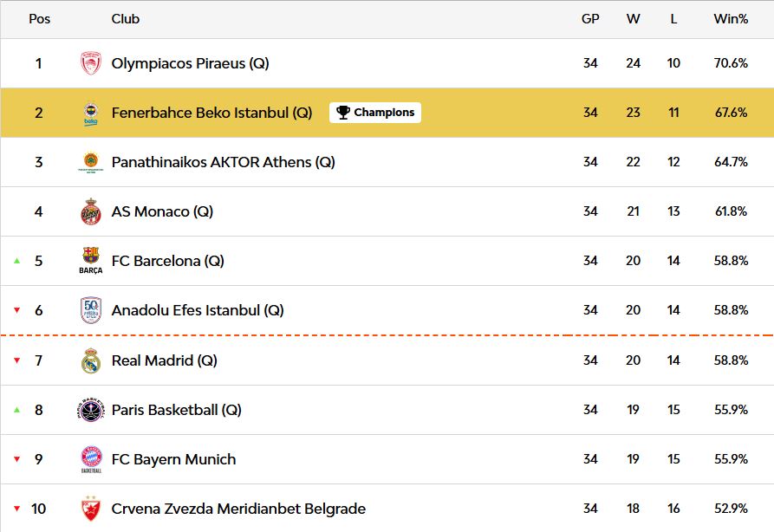Click the Crvena Zvezda club logo

[x=91, y=509]
